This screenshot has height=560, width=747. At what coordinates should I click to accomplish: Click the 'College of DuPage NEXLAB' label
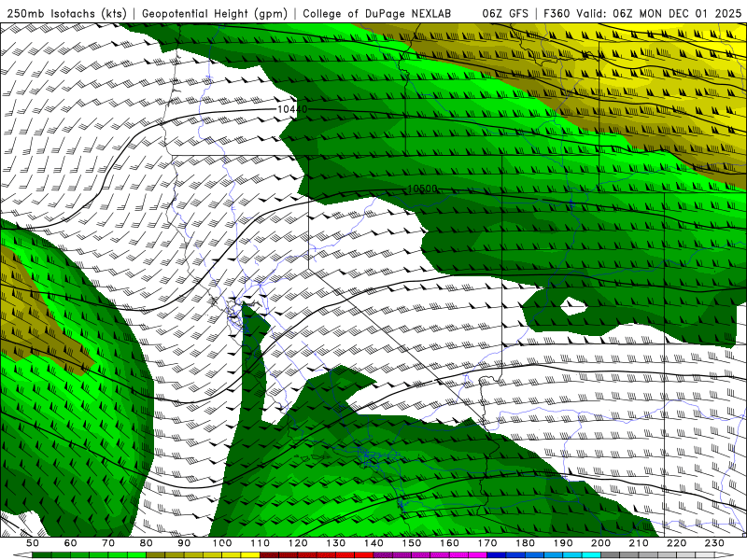click(x=377, y=13)
